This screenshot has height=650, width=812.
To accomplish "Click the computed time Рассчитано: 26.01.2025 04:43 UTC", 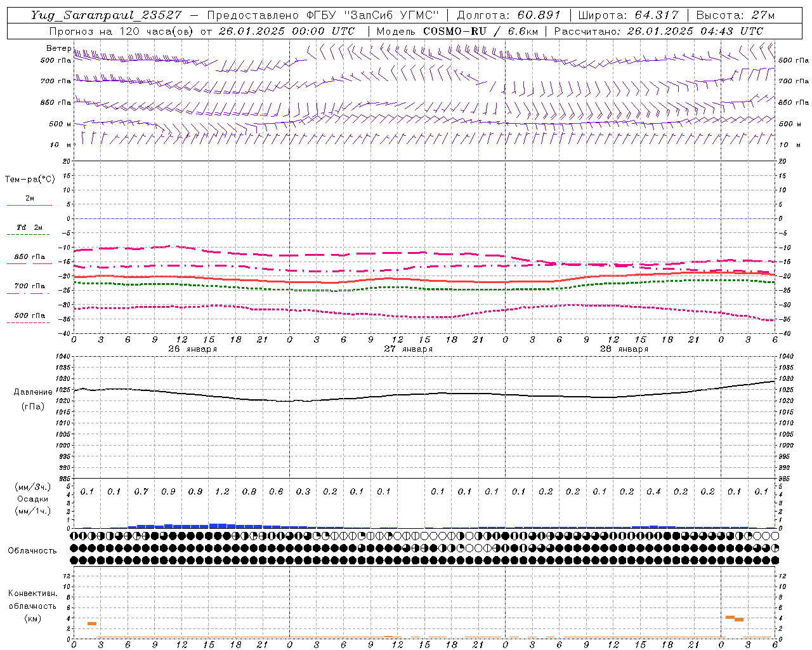I will point(658,31).
